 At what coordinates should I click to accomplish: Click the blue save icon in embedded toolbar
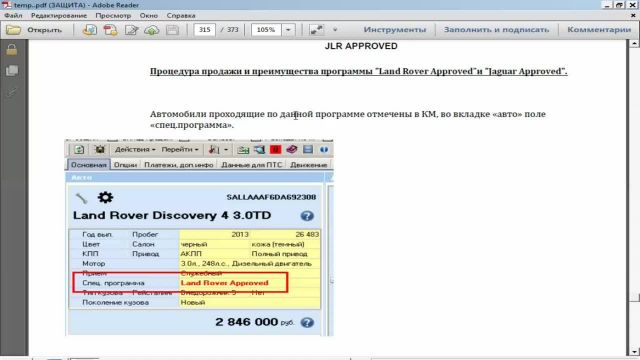coord(308,150)
